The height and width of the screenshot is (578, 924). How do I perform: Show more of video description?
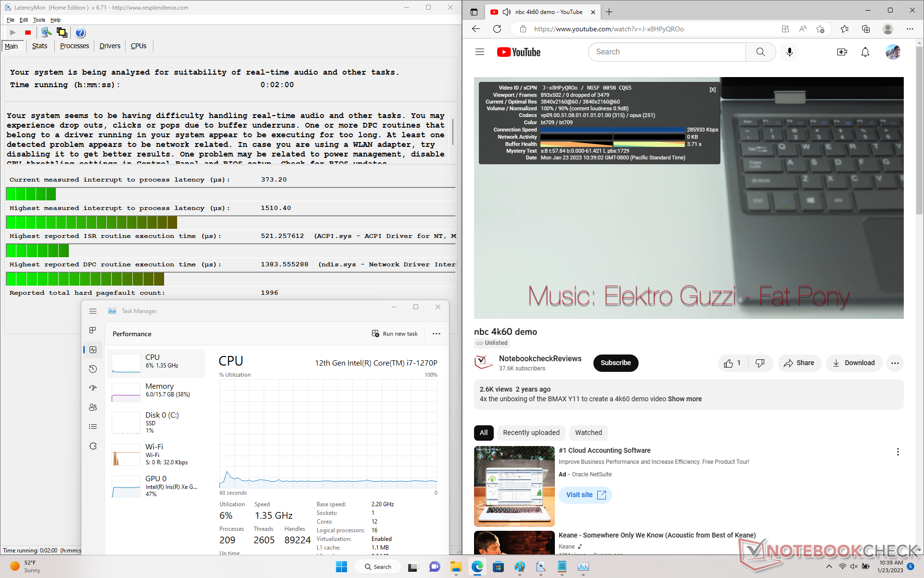(684, 399)
